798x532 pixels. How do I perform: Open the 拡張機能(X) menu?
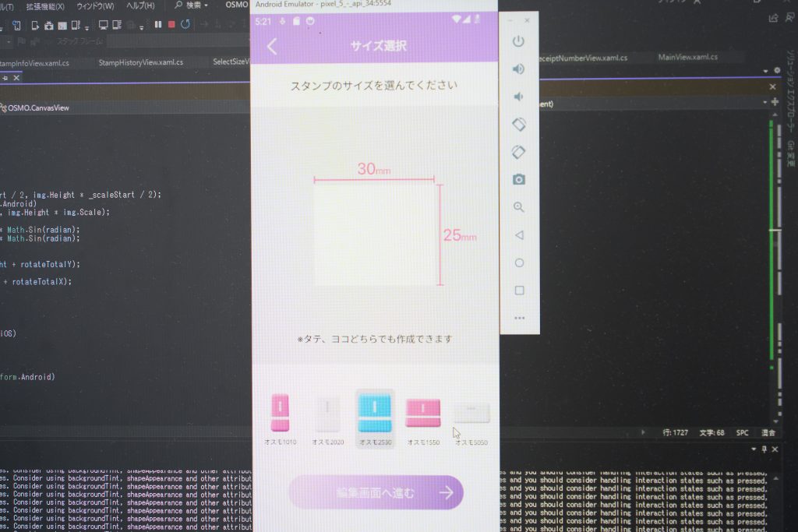[x=45, y=6]
